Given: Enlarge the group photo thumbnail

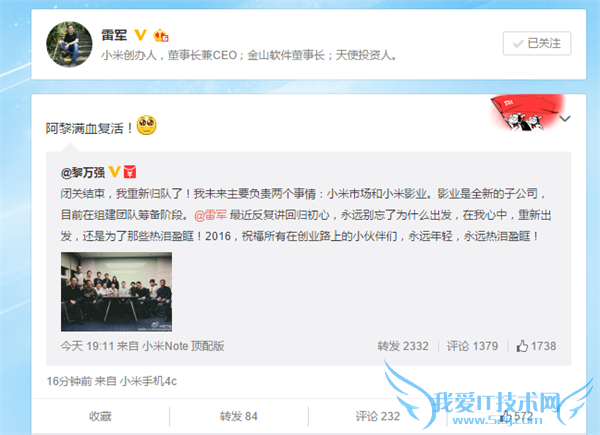Looking at the screenshot, I should (116, 292).
